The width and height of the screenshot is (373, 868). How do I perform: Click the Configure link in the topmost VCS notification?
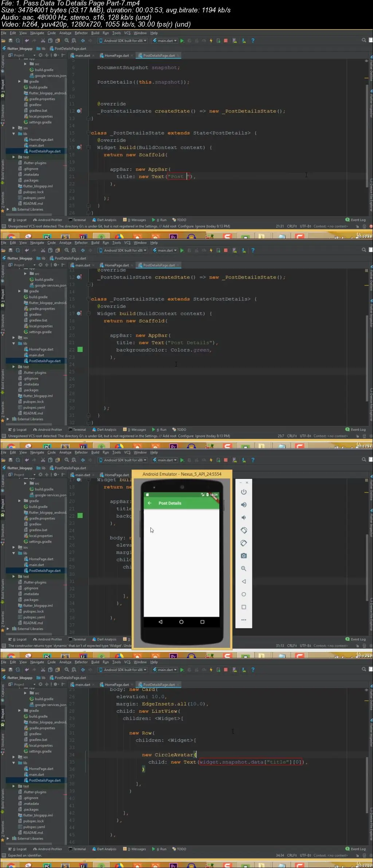[186, 226]
